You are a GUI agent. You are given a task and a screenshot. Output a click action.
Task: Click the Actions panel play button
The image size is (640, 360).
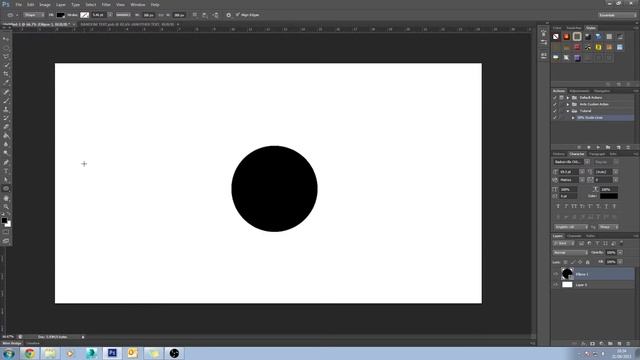tap(598, 147)
